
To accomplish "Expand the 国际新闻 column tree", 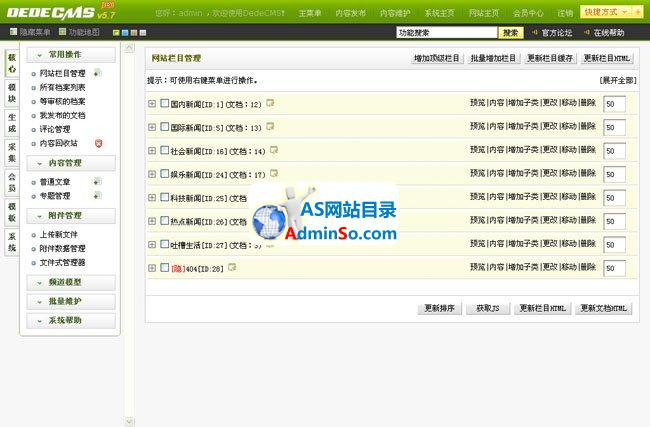I will click(152, 127).
